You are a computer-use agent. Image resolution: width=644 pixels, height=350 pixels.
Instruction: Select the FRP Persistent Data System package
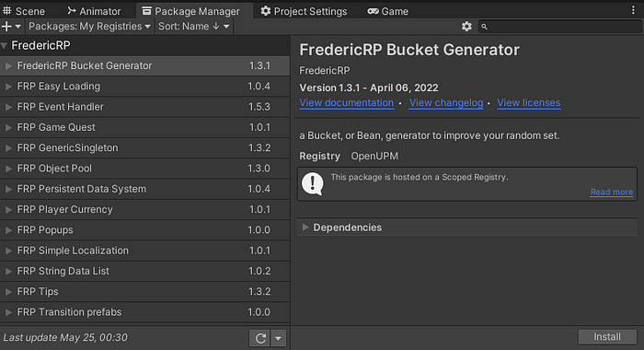pyautogui.click(x=144, y=189)
